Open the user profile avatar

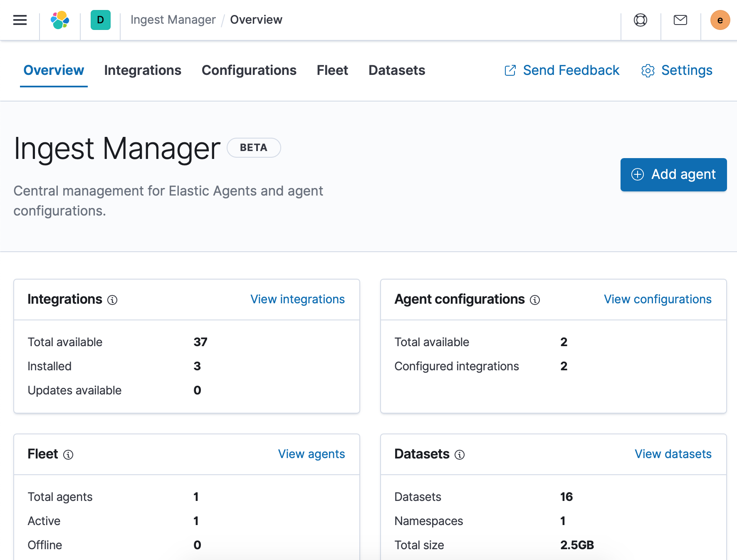point(720,20)
